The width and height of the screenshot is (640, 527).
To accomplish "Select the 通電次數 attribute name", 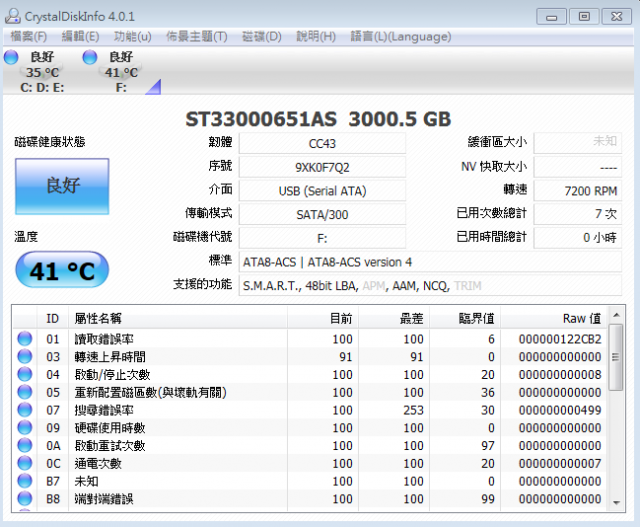I will pyautogui.click(x=98, y=463).
